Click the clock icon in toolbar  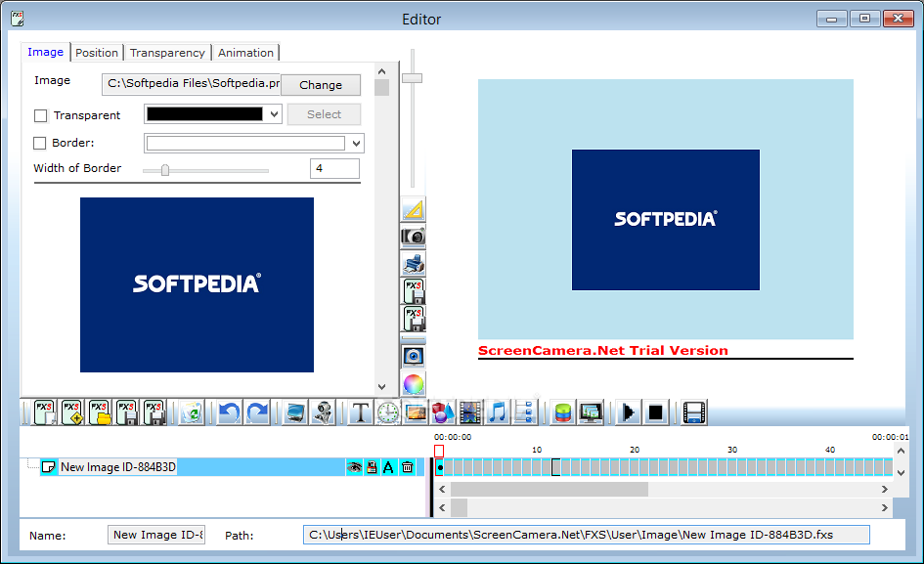pos(388,412)
